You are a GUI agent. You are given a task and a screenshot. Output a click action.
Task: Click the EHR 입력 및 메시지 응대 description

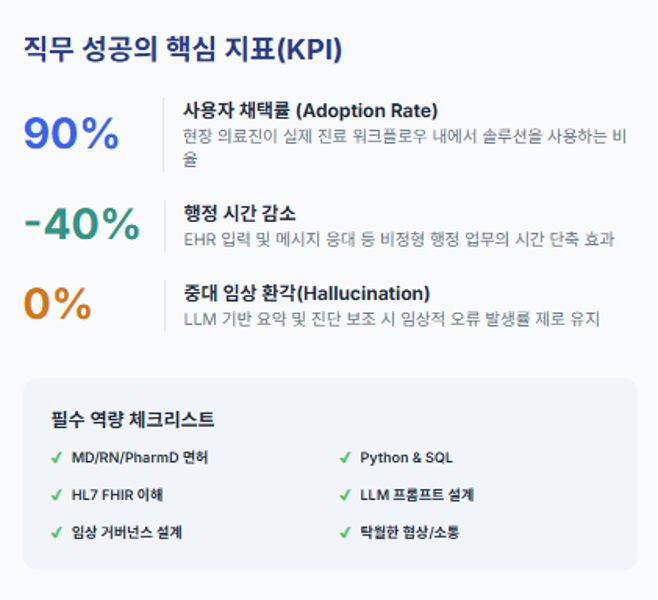pos(399,240)
